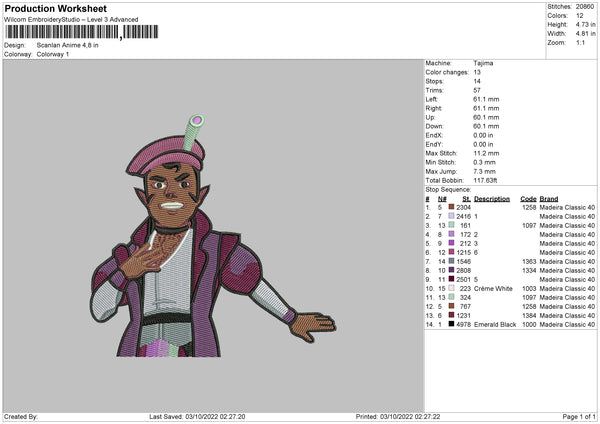Click the 'Production Worksheet' title
The width and height of the screenshot is (600, 424).
click(x=55, y=8)
